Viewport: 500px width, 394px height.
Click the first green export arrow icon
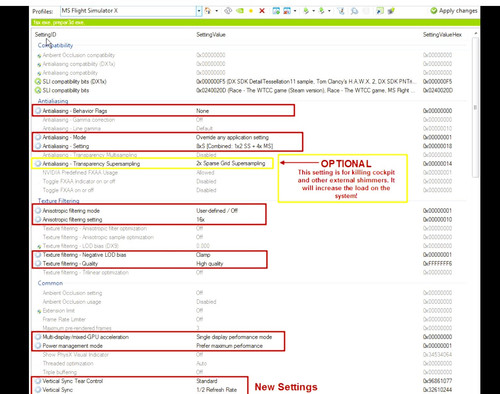point(306,11)
